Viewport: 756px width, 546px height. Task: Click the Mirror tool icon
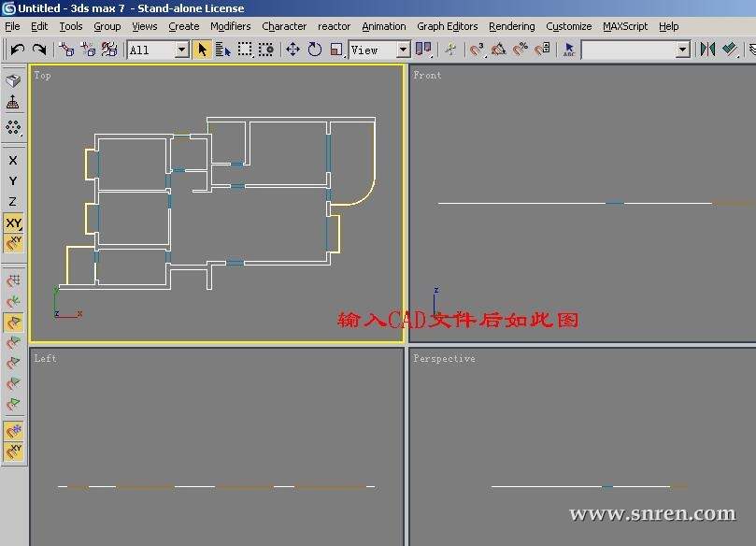[x=707, y=50]
